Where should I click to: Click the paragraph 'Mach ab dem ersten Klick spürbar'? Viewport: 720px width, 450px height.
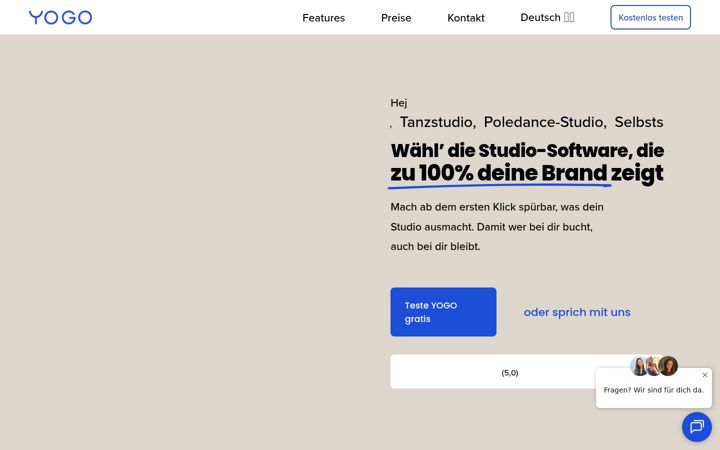pos(497,227)
